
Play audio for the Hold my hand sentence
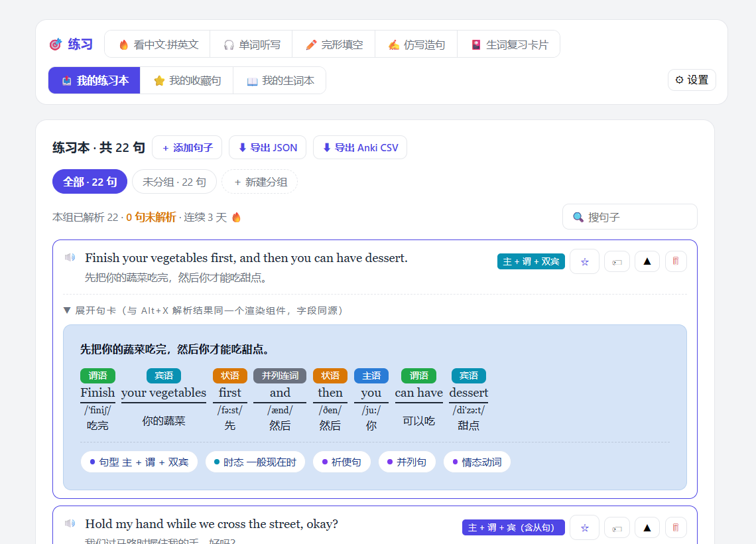pos(70,523)
